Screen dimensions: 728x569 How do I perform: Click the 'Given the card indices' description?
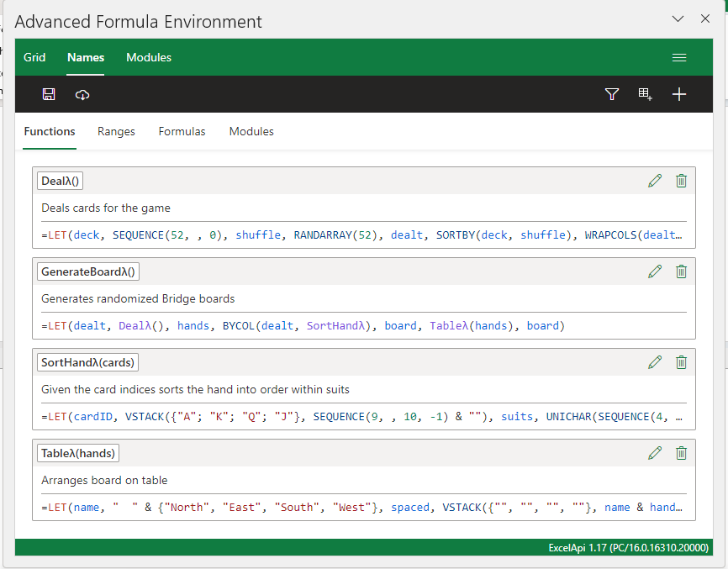click(x=196, y=389)
